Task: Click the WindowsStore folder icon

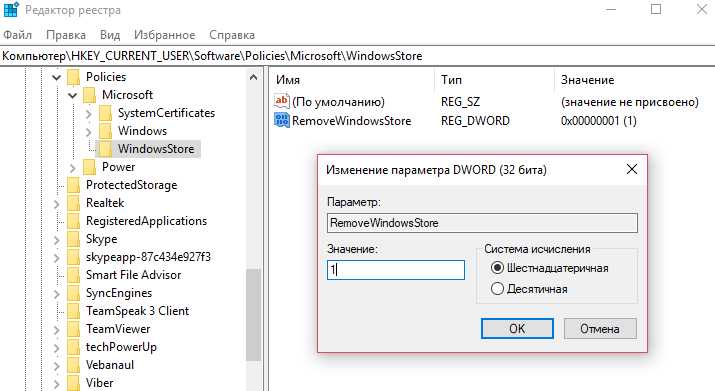Action: 105,149
